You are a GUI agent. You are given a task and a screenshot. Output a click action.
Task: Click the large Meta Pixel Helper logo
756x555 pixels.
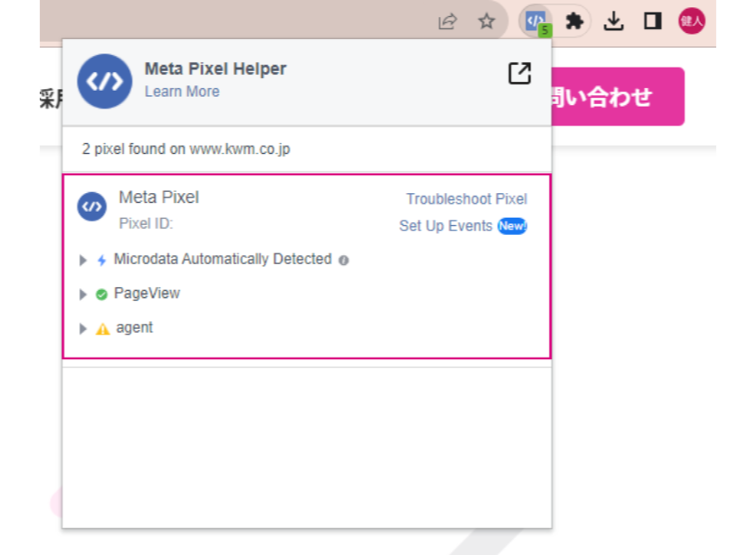[x=105, y=81]
